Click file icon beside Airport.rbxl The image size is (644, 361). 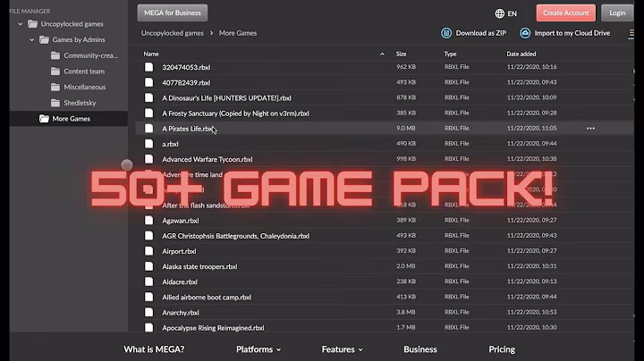tap(150, 251)
